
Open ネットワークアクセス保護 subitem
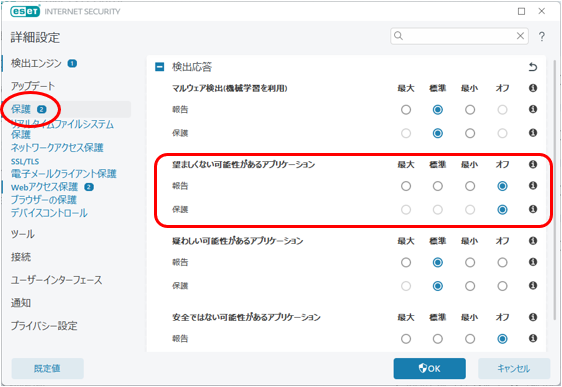coord(57,147)
